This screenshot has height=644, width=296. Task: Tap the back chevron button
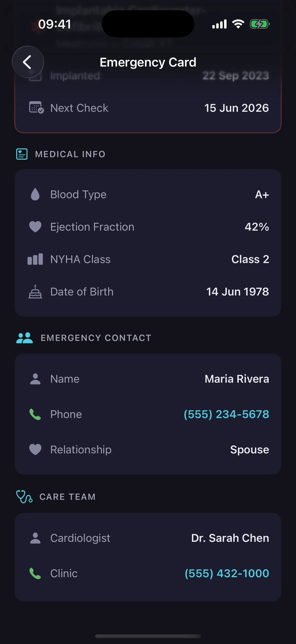click(x=28, y=62)
